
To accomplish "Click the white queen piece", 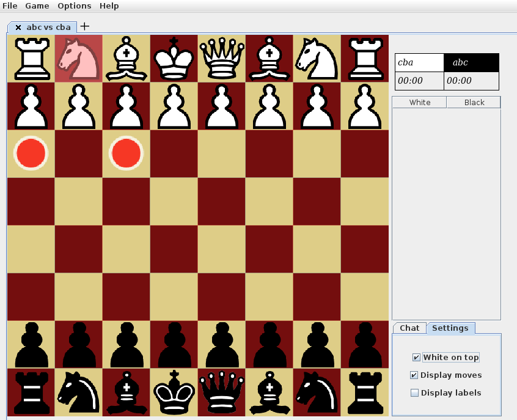I will tap(221, 58).
